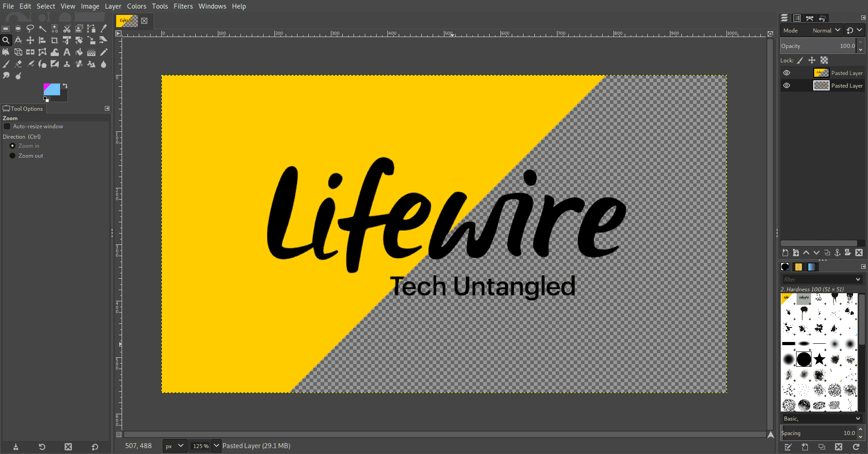Select the star brush thumbnail
Image resolution: width=868 pixels, height=454 pixels.
(x=819, y=359)
